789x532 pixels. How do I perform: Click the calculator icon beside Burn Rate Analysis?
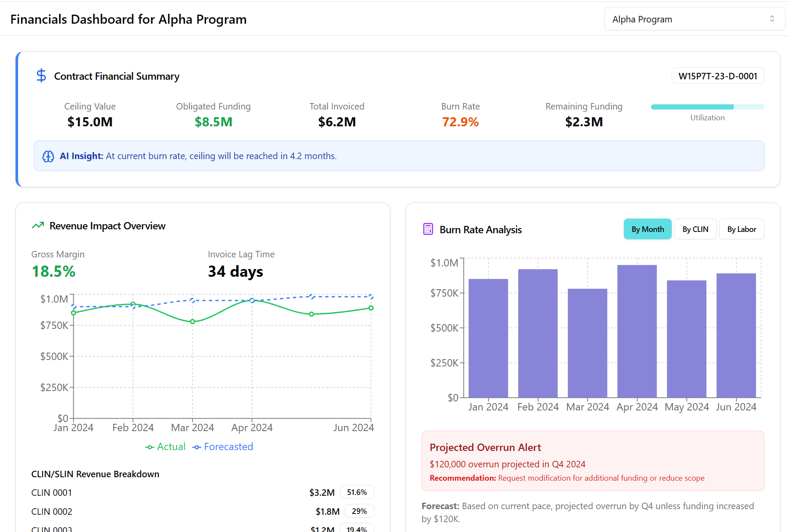pos(428,229)
